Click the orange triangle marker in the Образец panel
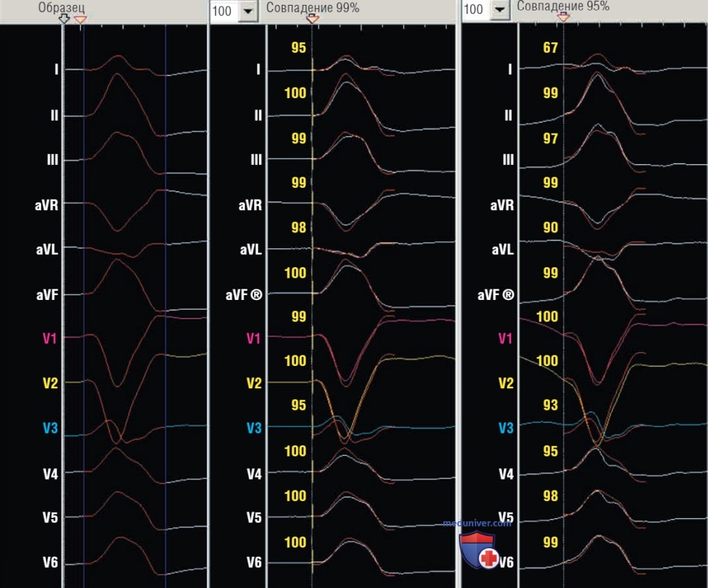The image size is (708, 588). [80, 20]
